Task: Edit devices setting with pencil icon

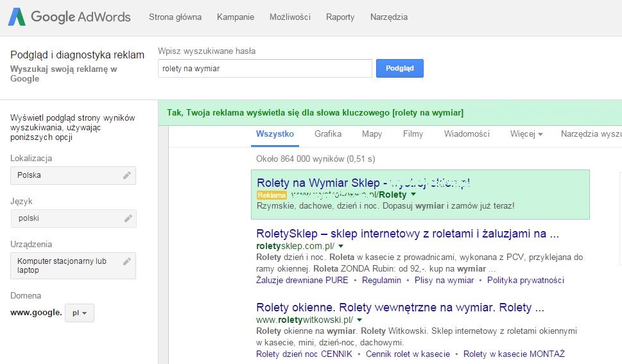Action: [127, 261]
